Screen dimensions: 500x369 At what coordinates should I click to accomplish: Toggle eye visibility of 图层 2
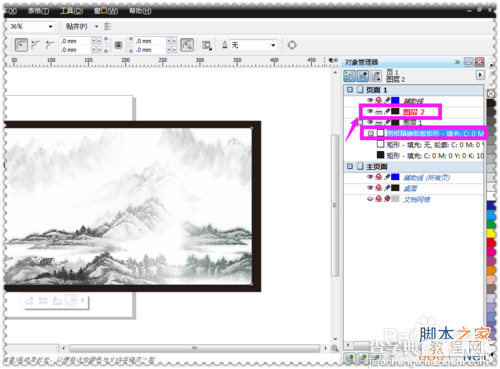370,112
